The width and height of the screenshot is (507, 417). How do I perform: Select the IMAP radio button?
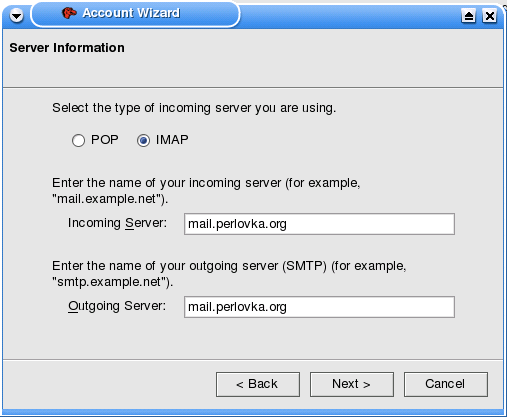pyautogui.click(x=143, y=140)
